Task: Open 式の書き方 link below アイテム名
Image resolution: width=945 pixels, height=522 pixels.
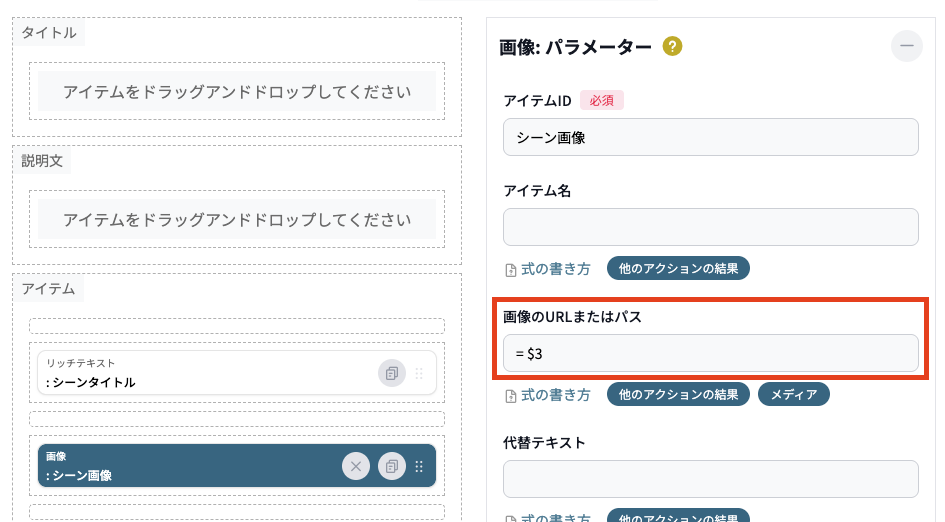Action: (548, 269)
